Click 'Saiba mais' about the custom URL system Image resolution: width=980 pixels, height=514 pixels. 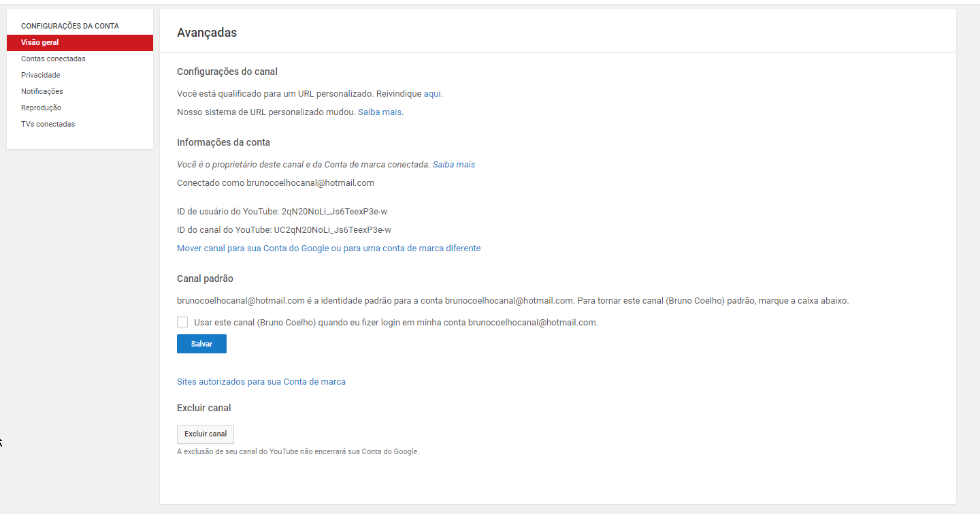tap(380, 112)
